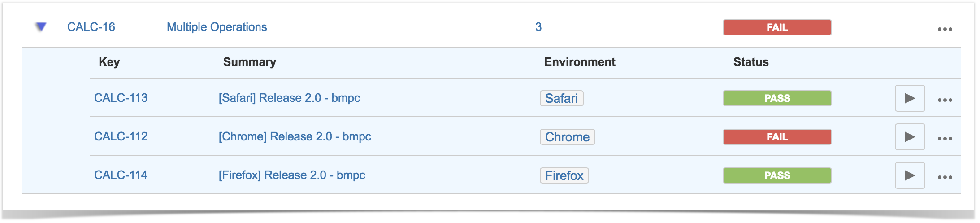Open Multiple Operations test summary link

click(x=217, y=27)
